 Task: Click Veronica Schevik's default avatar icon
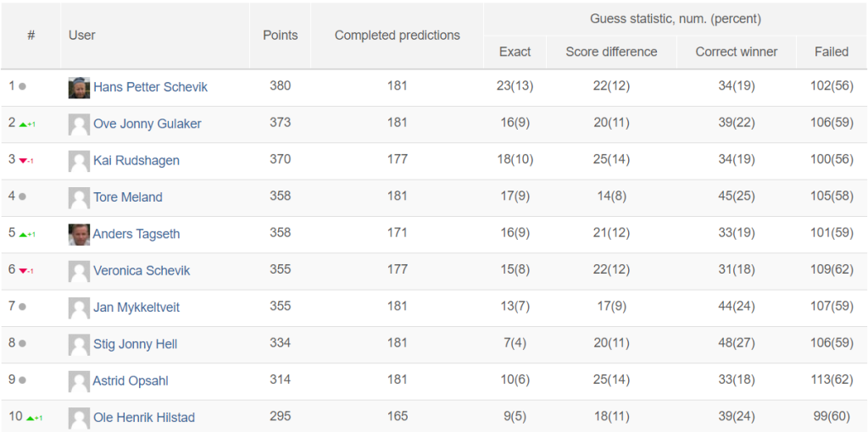pos(79,271)
